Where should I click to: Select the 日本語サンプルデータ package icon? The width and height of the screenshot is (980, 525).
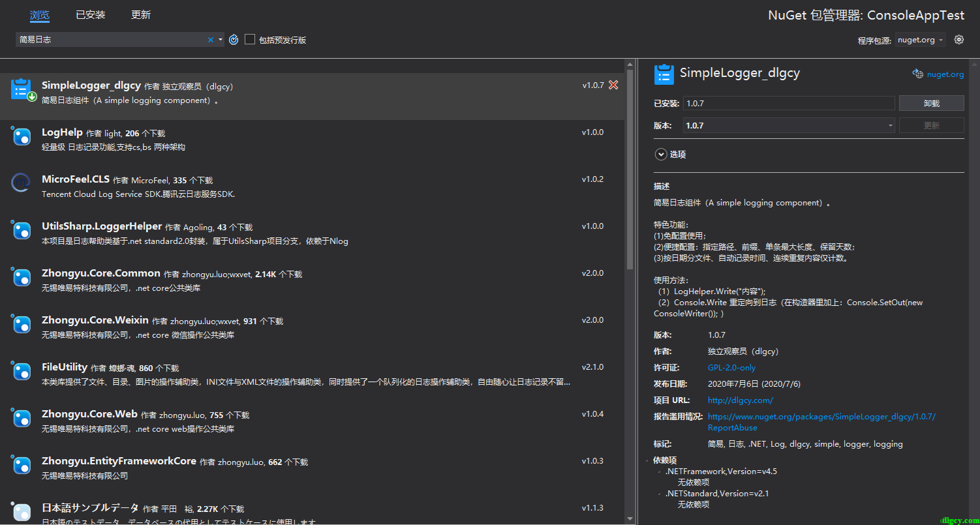coord(21,512)
